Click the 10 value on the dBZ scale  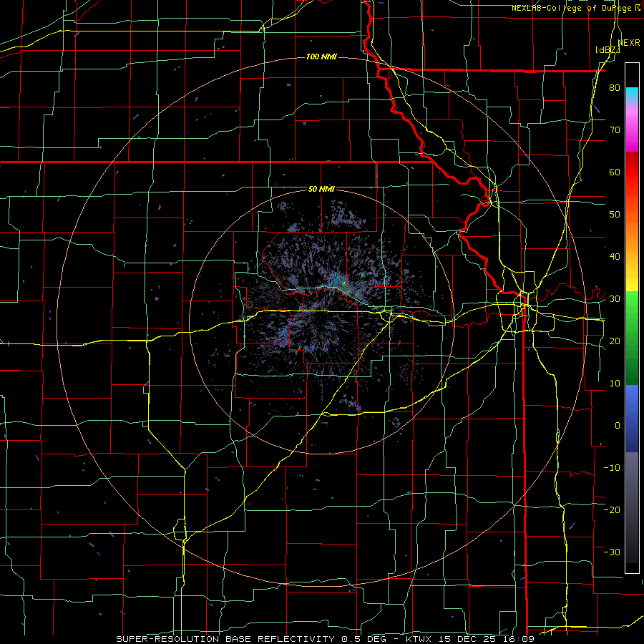coord(615,384)
